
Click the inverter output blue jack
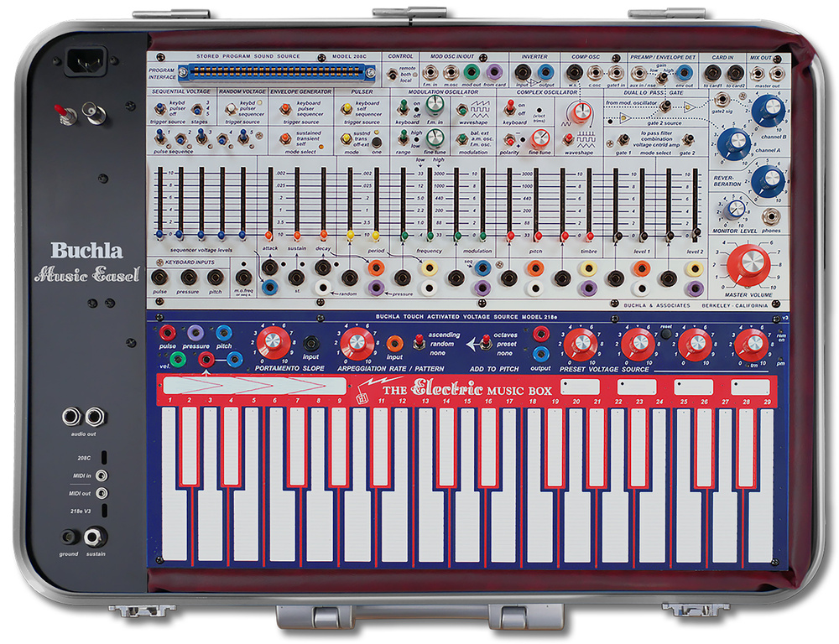click(545, 72)
